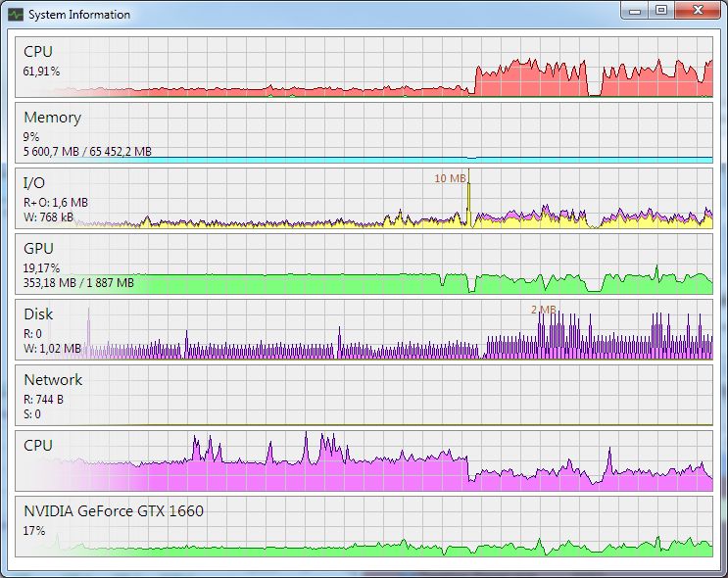Image resolution: width=728 pixels, height=578 pixels.
Task: Close the System Information window
Action: 698,11
